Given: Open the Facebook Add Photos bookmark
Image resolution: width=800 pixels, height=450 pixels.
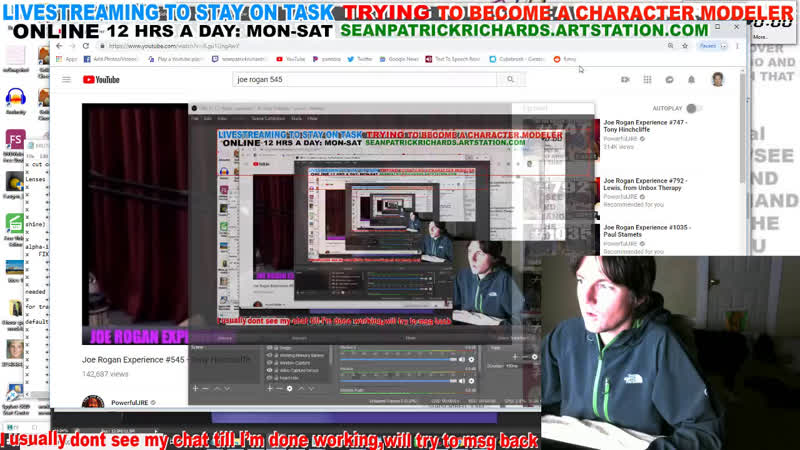Looking at the screenshot, I should tap(111, 59).
